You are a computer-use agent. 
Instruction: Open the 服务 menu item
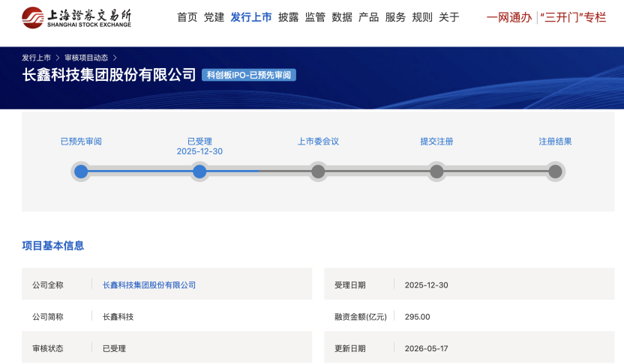(x=395, y=17)
